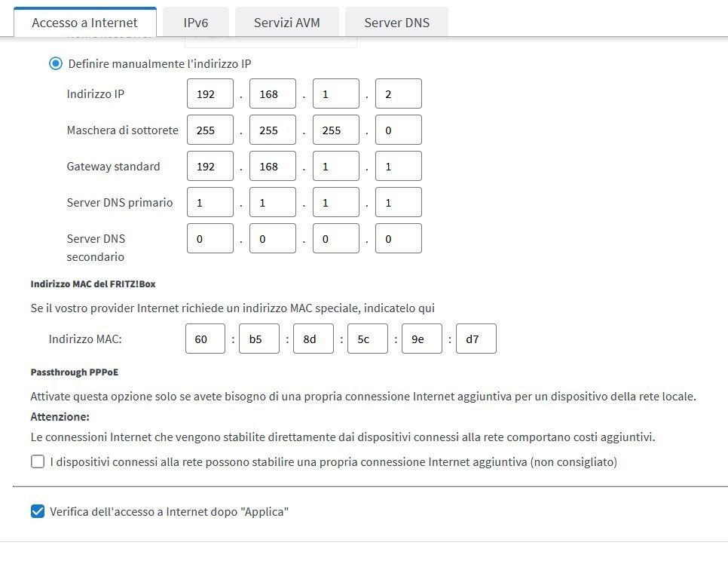
Task: Click the last octet of Maschera di sottorete
Action: 398,130
